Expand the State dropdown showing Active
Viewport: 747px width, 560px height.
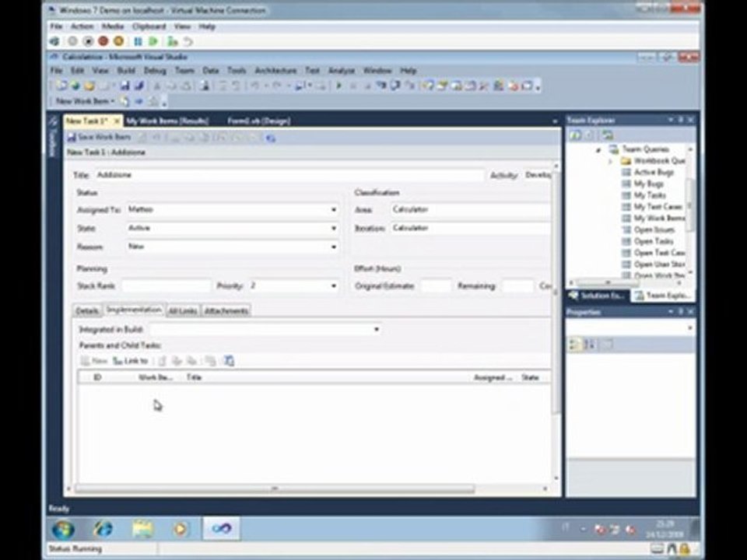[334, 228]
